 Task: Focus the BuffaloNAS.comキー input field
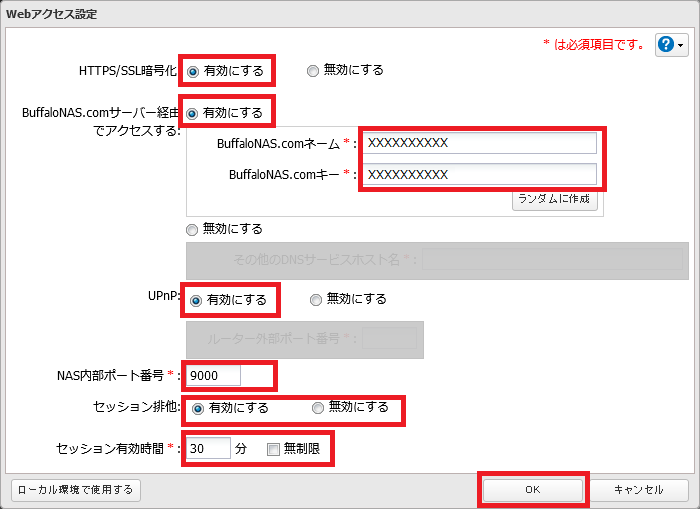[480, 174]
